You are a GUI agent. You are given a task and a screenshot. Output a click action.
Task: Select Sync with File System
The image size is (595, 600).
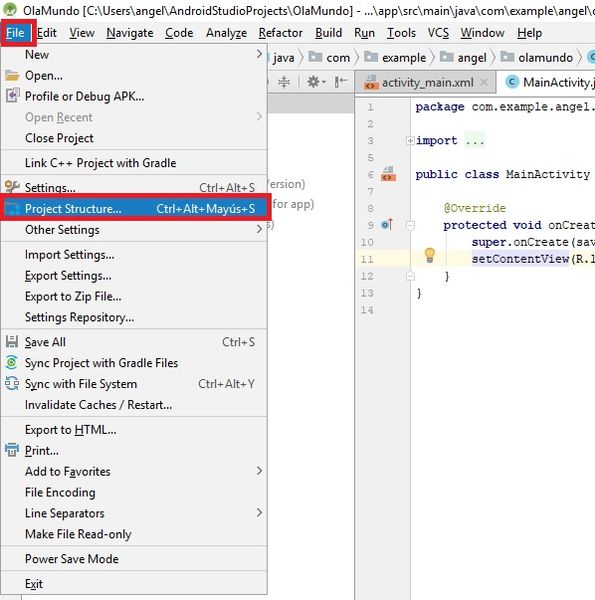point(134,384)
